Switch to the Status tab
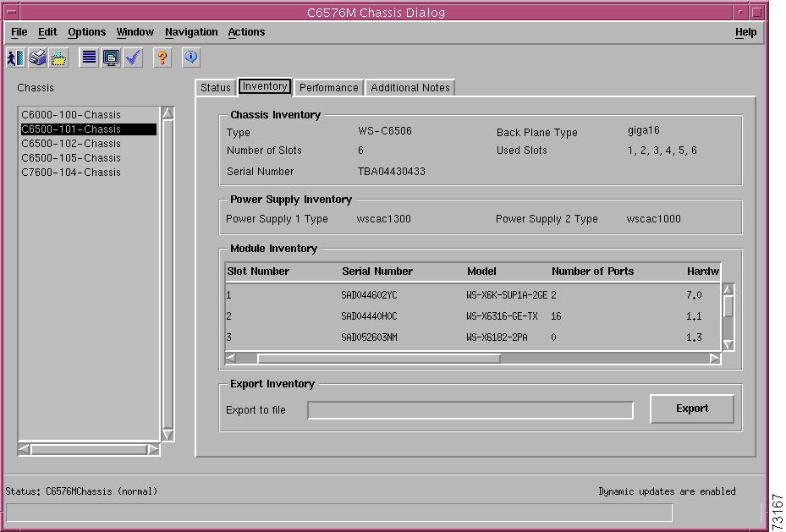The width and height of the screenshot is (786, 532). point(216,88)
